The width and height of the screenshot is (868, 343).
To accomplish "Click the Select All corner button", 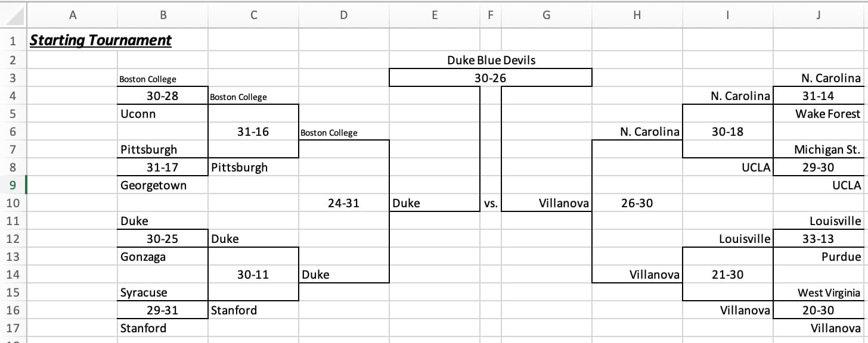I will (x=14, y=14).
